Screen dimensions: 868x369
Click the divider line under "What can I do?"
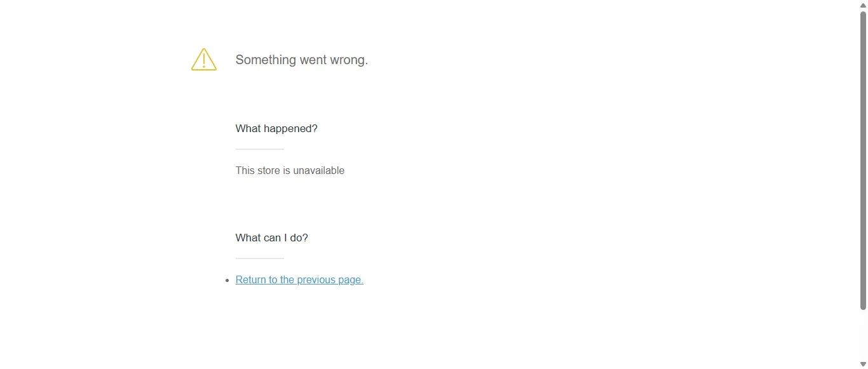pyautogui.click(x=259, y=258)
